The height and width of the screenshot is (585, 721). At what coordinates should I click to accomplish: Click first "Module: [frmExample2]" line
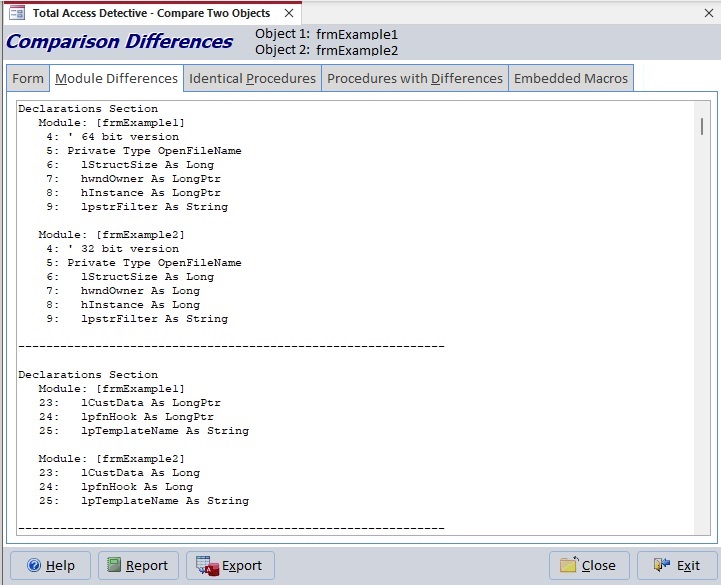111,235
